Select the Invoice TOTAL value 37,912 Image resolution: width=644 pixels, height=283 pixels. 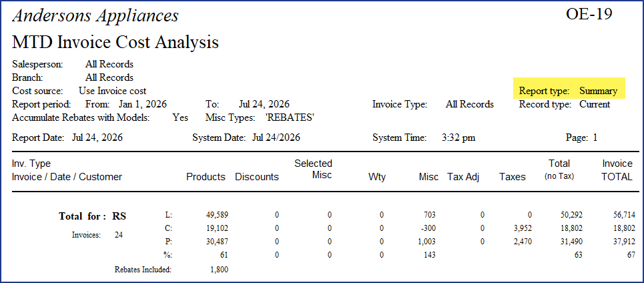[624, 242]
